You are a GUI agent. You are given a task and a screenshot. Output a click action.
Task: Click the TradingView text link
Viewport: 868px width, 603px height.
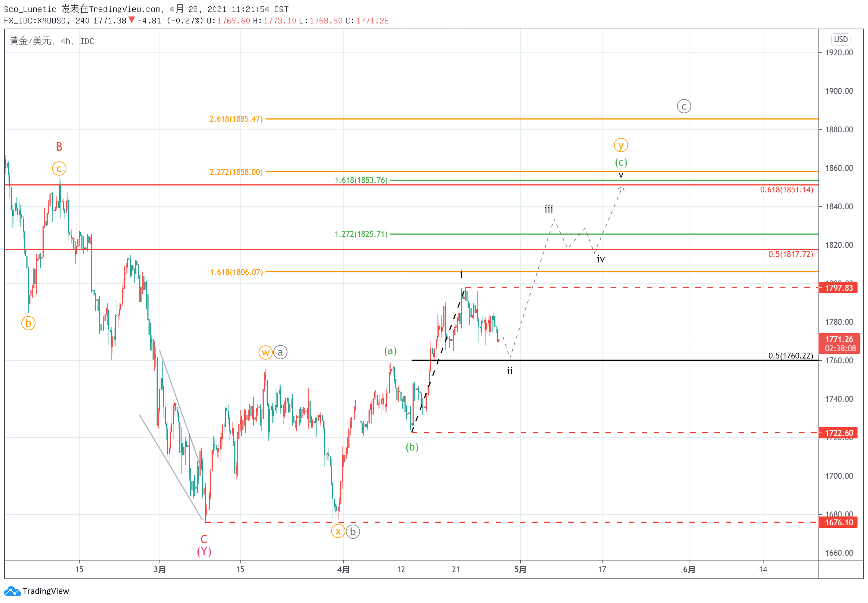(46, 591)
